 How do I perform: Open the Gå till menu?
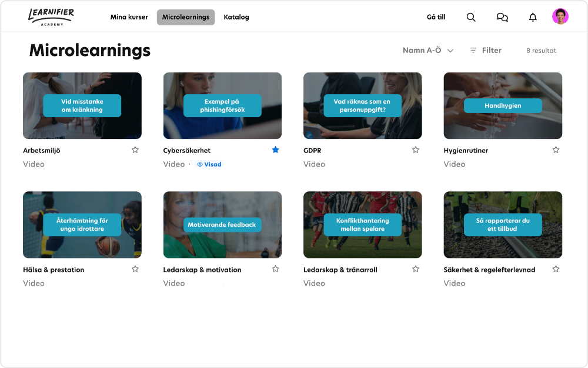click(x=436, y=17)
